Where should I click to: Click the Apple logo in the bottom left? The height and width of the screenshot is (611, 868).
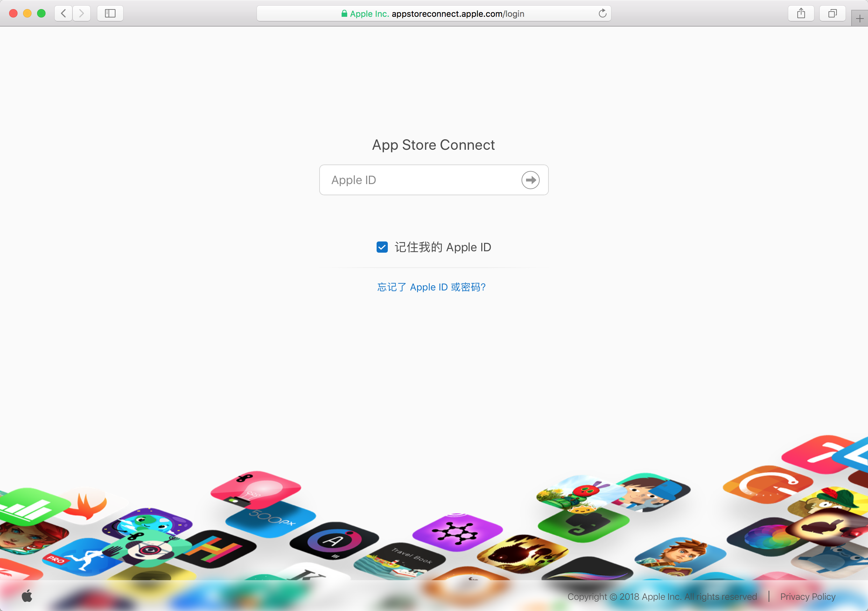pyautogui.click(x=26, y=595)
